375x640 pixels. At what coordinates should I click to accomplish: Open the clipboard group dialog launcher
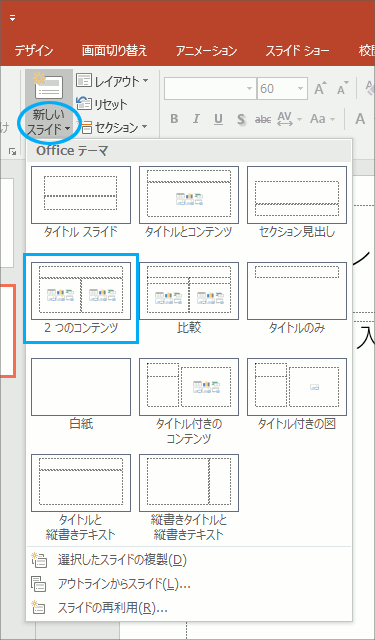[x=12, y=152]
